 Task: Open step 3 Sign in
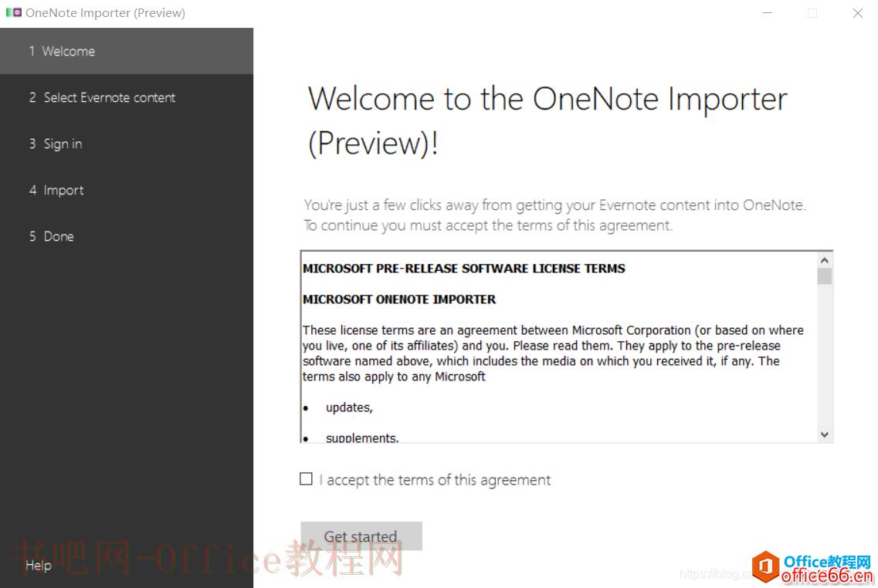point(127,144)
